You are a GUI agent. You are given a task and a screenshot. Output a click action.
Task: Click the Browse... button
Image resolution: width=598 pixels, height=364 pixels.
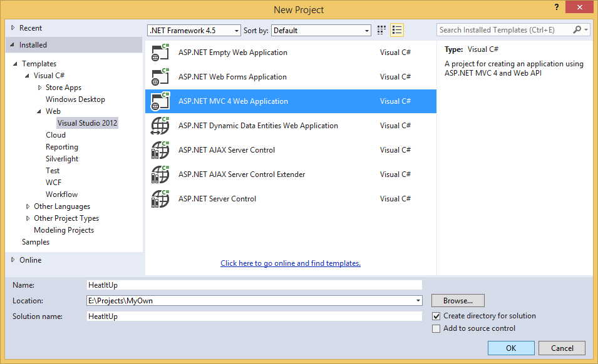(458, 301)
